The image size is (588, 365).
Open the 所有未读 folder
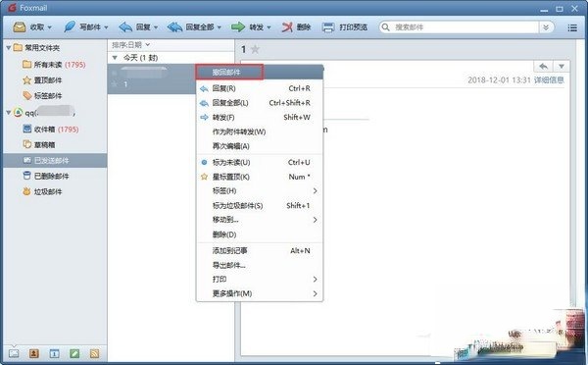[x=54, y=65]
